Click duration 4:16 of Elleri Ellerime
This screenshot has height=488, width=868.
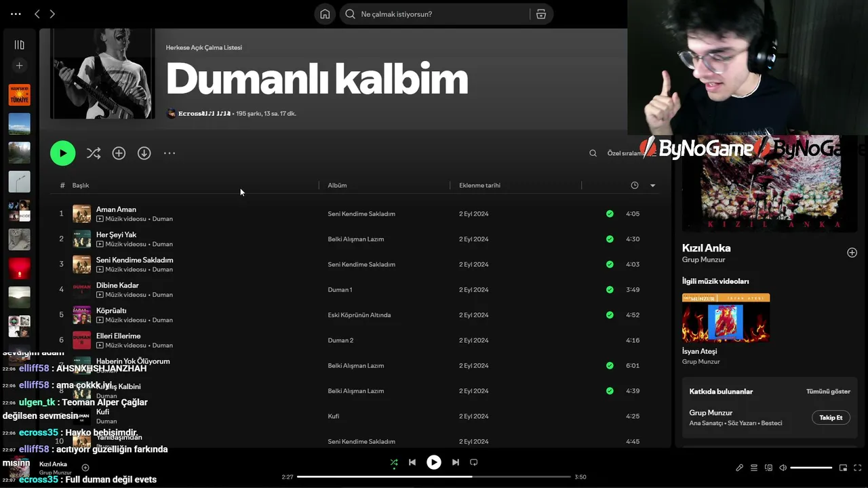[633, 340]
